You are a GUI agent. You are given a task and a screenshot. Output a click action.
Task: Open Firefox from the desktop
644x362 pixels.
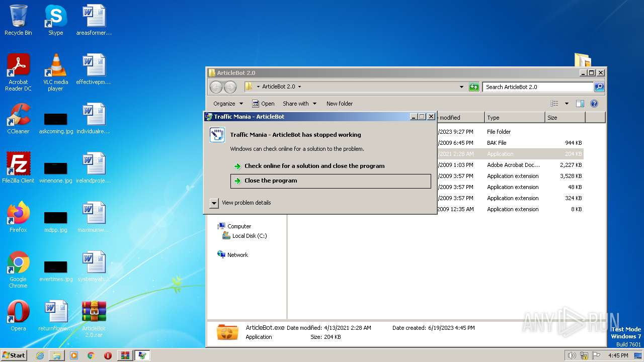(x=18, y=217)
